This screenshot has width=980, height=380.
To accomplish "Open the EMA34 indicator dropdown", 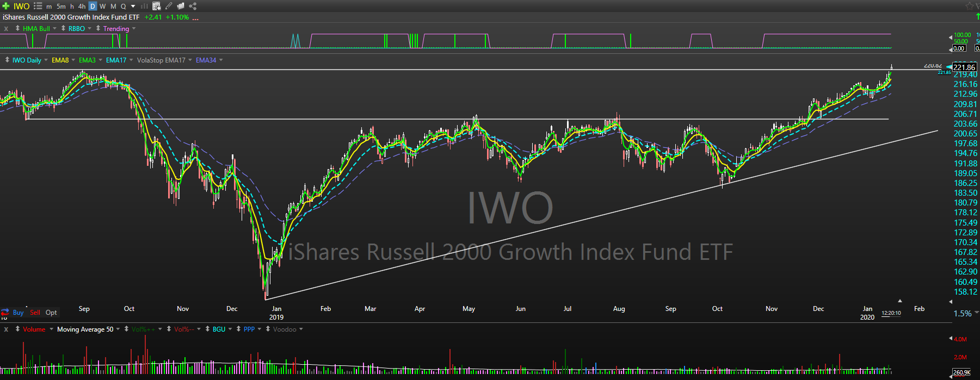I will (x=221, y=60).
